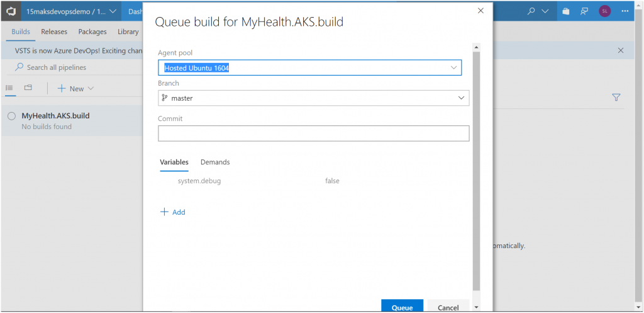The width and height of the screenshot is (644, 313).
Task: Click the MyHealth.AKS.build status circle
Action: coord(11,117)
